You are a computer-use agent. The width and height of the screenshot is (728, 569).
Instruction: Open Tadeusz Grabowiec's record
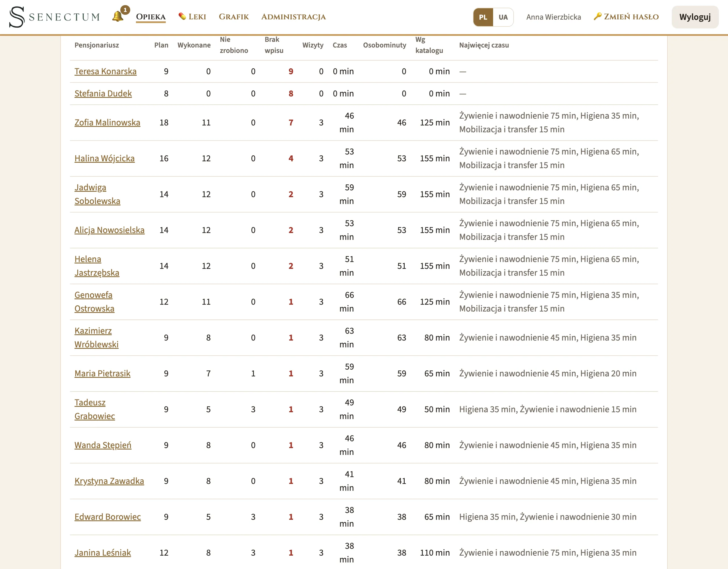95,409
